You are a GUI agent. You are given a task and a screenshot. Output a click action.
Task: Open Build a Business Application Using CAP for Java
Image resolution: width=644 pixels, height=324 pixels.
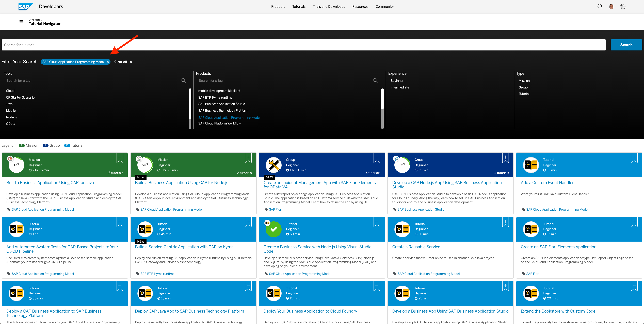click(x=50, y=183)
